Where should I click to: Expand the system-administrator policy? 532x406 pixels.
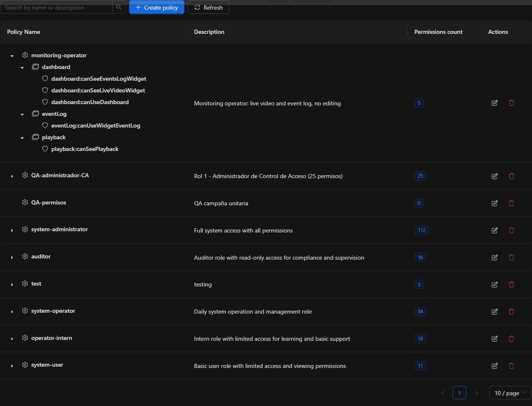click(x=12, y=230)
